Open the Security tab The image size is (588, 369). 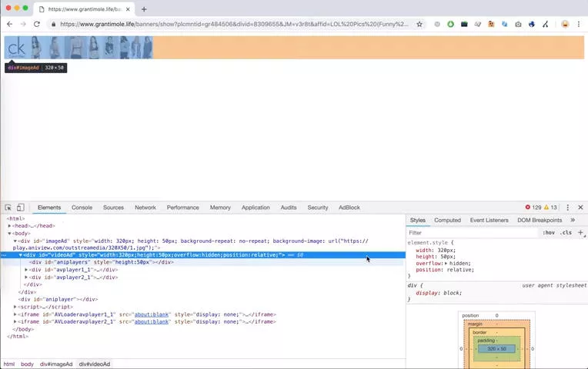click(x=318, y=207)
